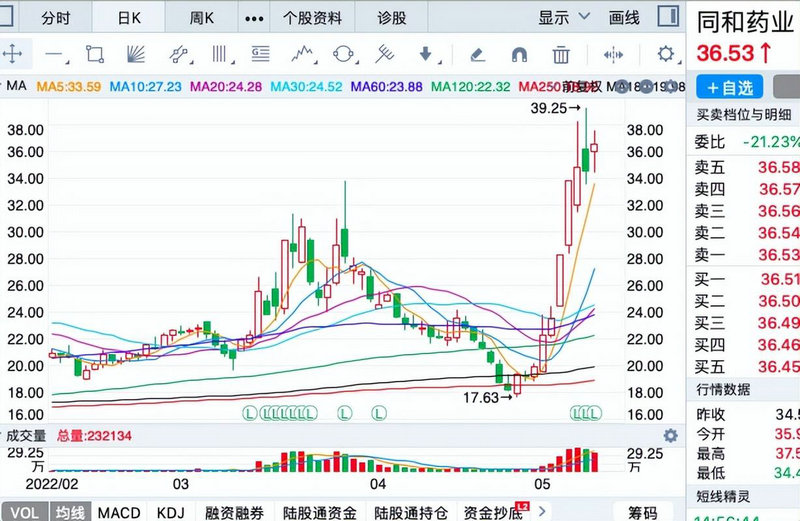Toggle the magnet snap tool
The height and width of the screenshot is (521, 800).
pyautogui.click(x=519, y=53)
